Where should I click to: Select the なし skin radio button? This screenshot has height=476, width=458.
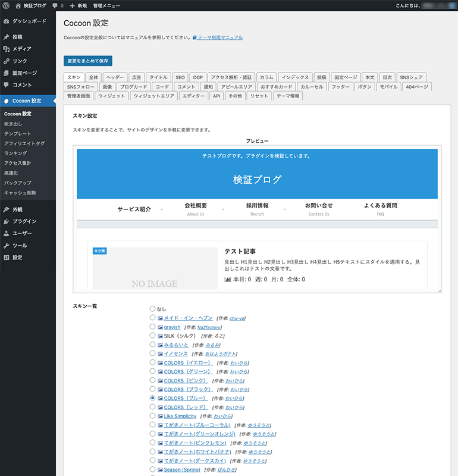(x=152, y=309)
